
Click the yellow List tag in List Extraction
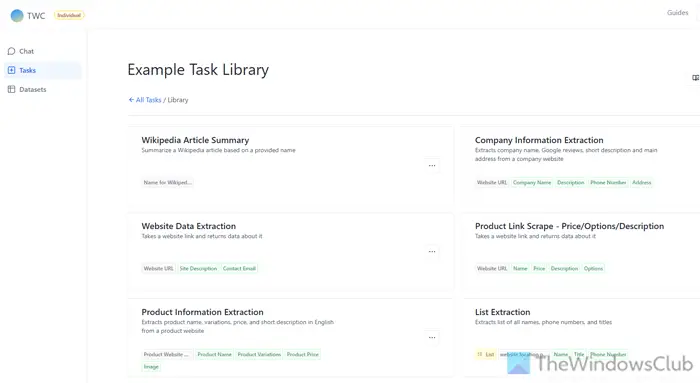[x=486, y=354]
